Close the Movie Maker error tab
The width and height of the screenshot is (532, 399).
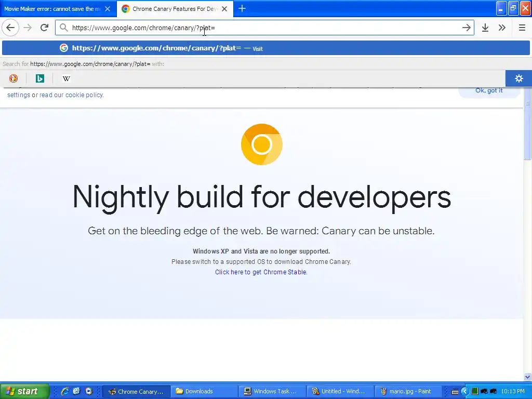108,9
